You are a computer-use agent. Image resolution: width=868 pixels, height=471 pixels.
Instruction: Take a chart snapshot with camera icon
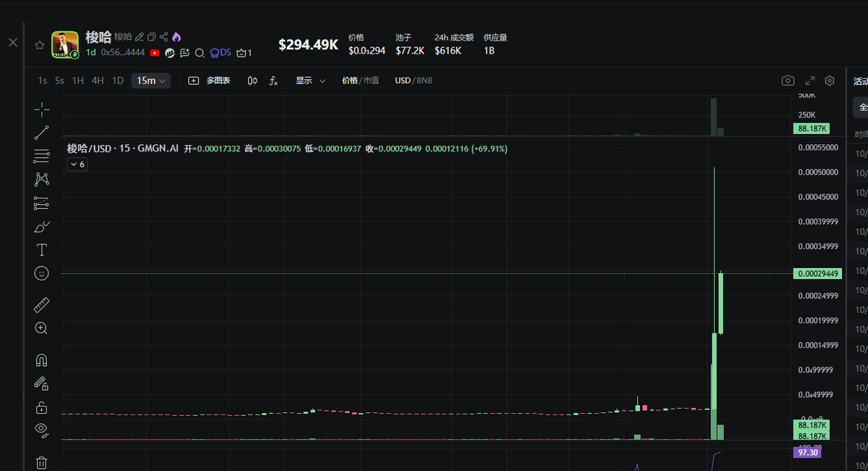pyautogui.click(x=788, y=80)
